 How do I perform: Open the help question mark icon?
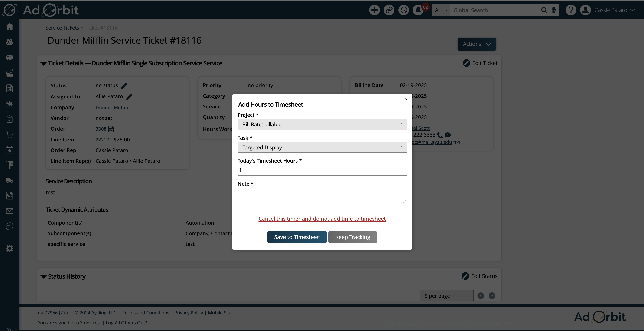pyautogui.click(x=571, y=10)
